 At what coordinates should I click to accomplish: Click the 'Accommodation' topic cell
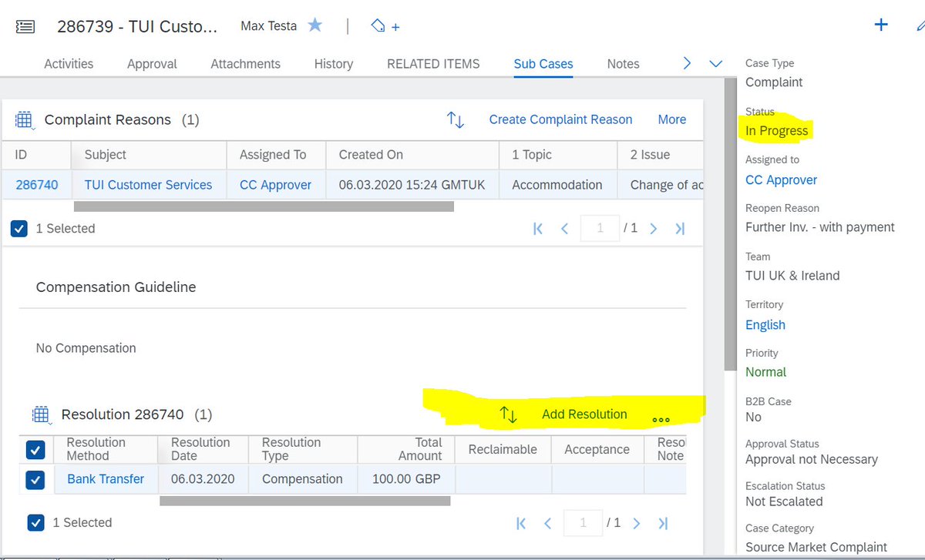(557, 185)
